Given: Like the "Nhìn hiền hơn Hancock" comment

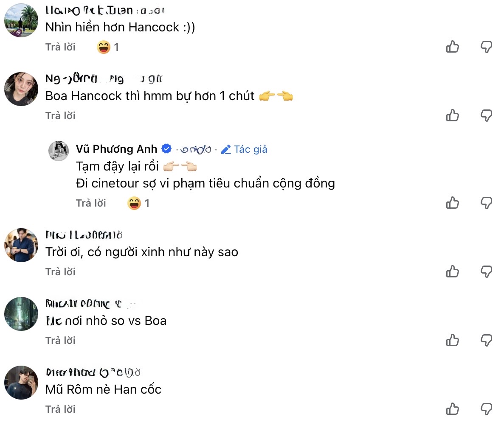Looking at the screenshot, I should coord(452,47).
